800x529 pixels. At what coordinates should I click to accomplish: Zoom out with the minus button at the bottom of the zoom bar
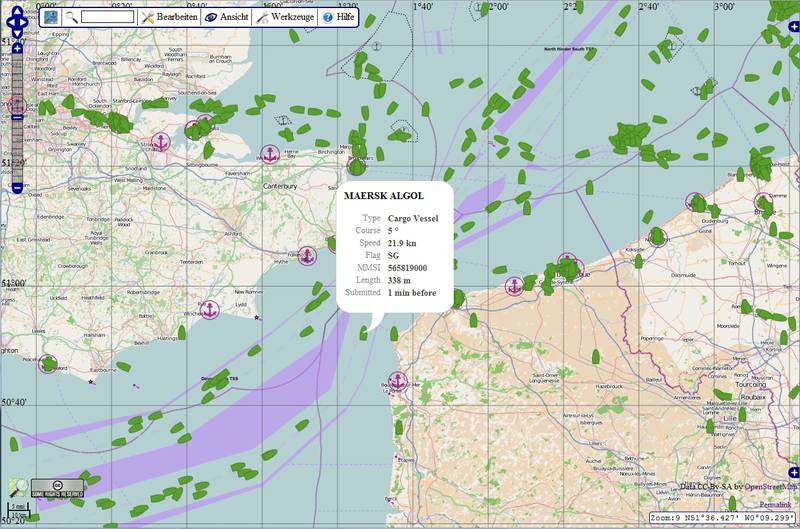(x=17, y=188)
